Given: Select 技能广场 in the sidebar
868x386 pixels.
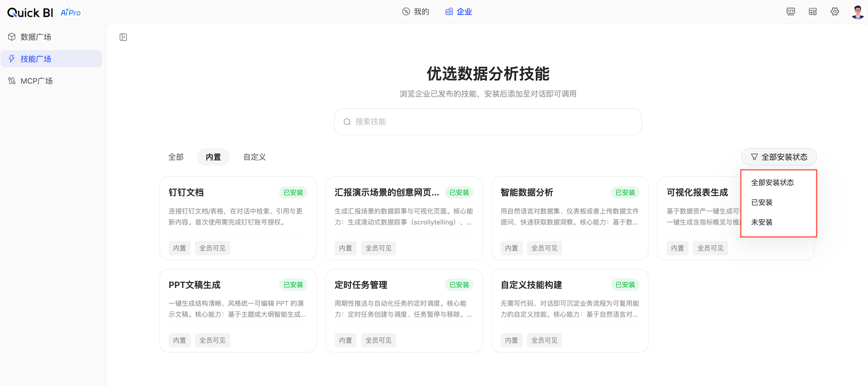Looking at the screenshot, I should [x=51, y=59].
